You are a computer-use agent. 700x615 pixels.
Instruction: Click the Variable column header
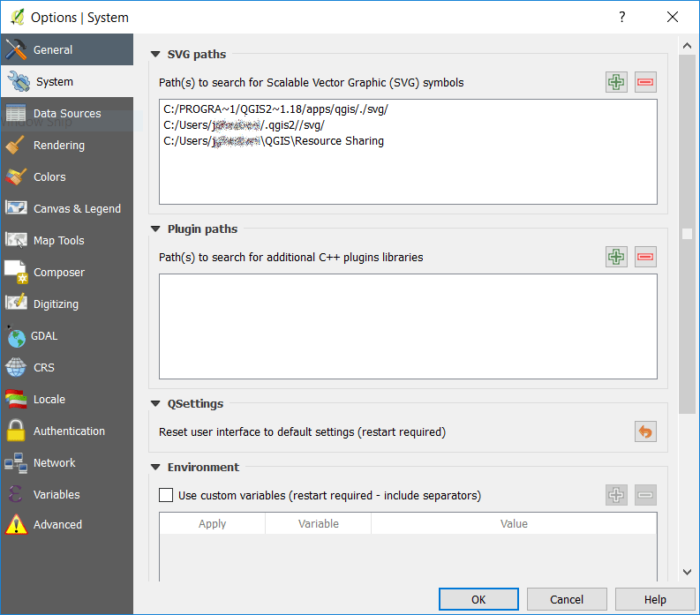pyautogui.click(x=319, y=523)
